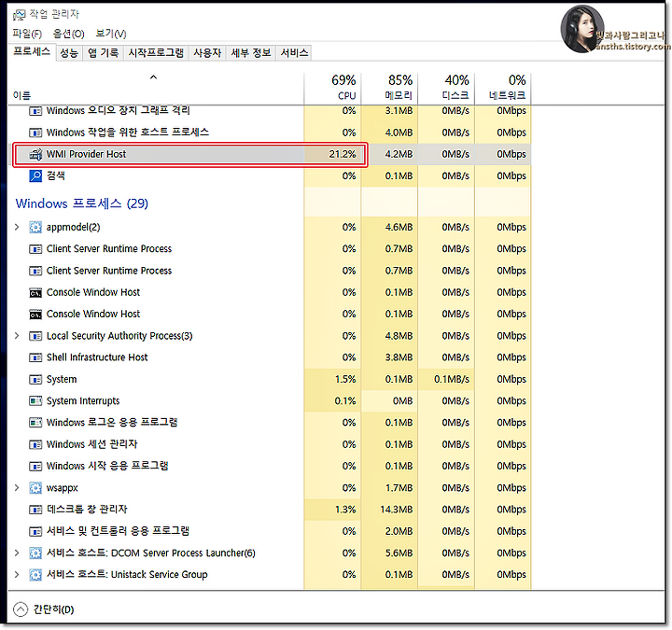
Task: Sort by the 0% 네트워크 column header
Action: 503,88
